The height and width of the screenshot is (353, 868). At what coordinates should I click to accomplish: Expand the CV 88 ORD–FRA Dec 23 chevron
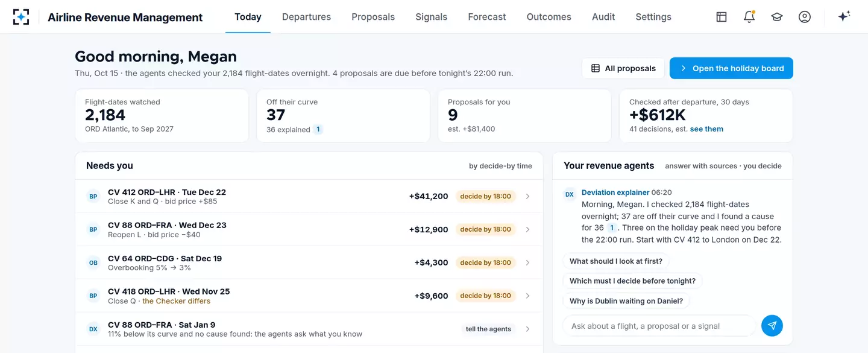527,229
